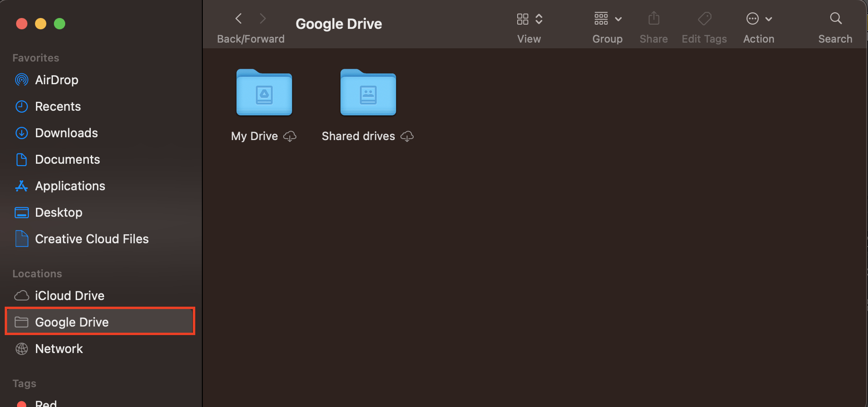
Task: Go to iCloud Drive location
Action: point(69,296)
